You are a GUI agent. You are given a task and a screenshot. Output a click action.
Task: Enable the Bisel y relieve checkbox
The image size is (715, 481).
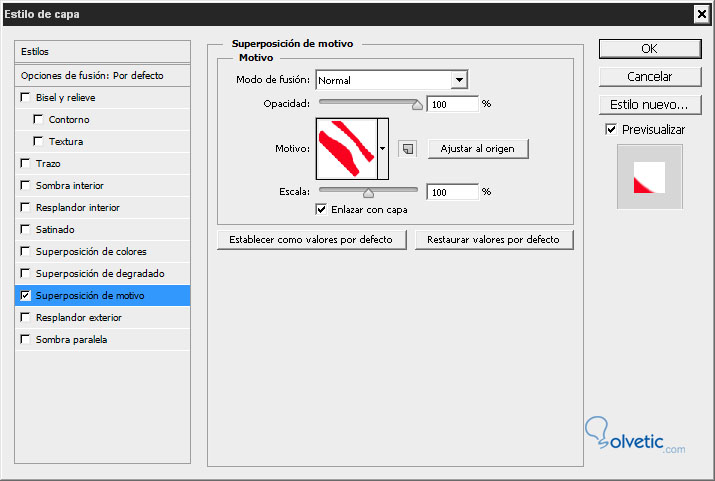click(26, 98)
